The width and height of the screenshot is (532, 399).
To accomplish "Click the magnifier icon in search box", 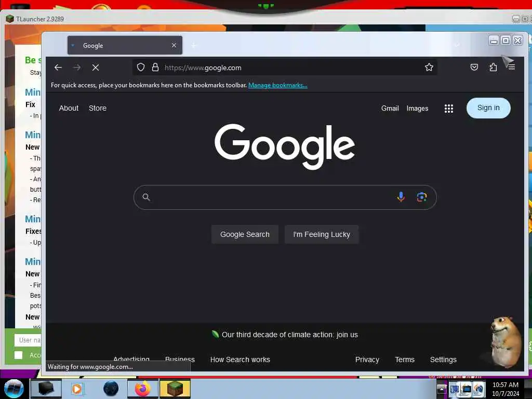I will (146, 197).
